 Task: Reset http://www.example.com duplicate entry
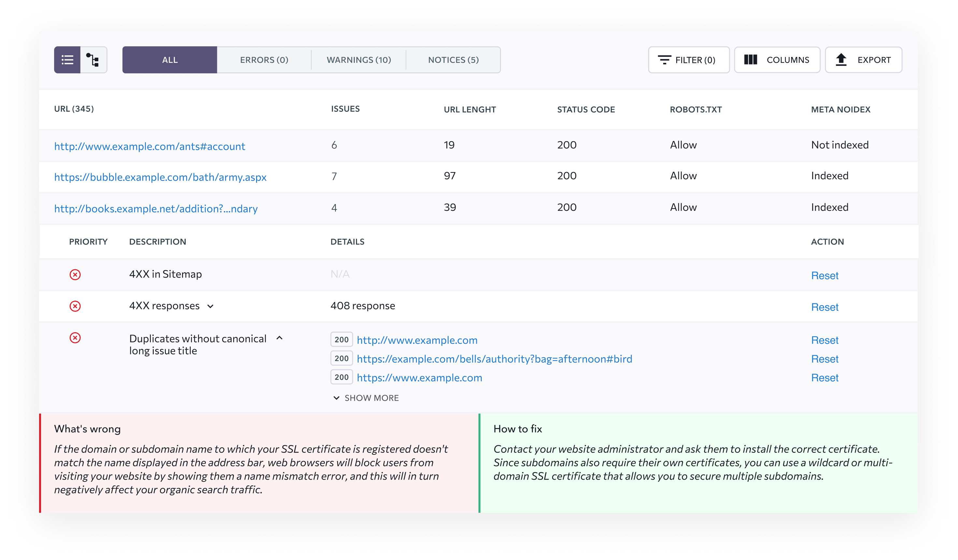[824, 340]
